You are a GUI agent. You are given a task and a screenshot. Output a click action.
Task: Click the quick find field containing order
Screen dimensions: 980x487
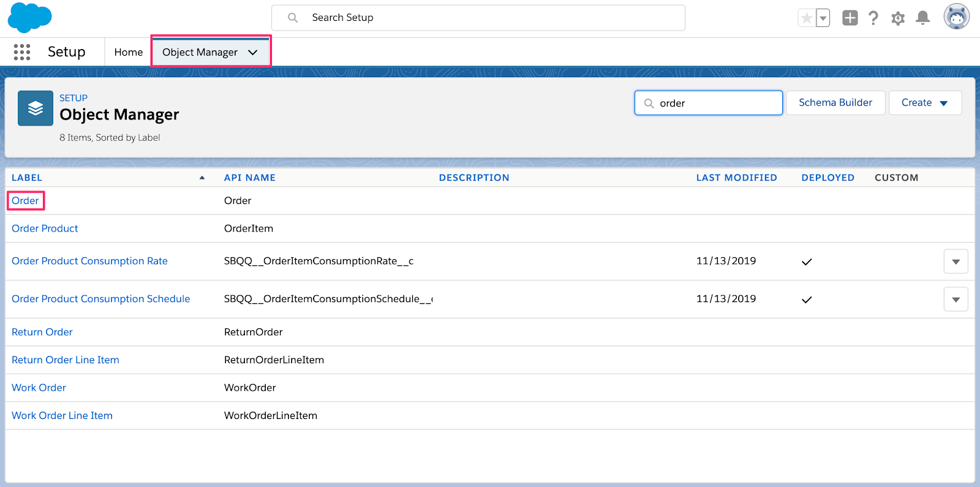tap(709, 103)
